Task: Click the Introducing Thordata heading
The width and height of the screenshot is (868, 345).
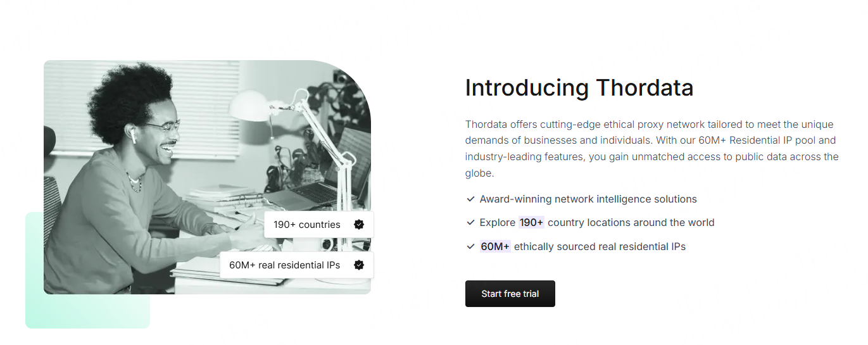Action: click(x=579, y=88)
